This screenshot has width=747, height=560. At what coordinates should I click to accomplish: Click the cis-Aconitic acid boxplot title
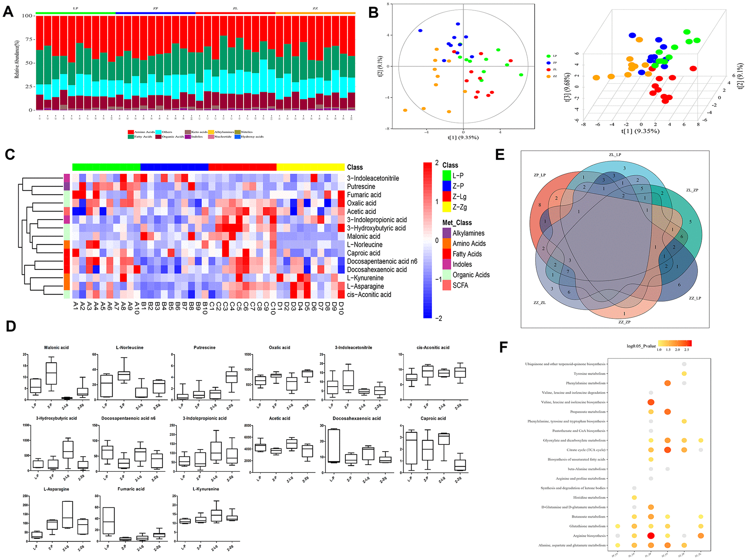click(433, 348)
